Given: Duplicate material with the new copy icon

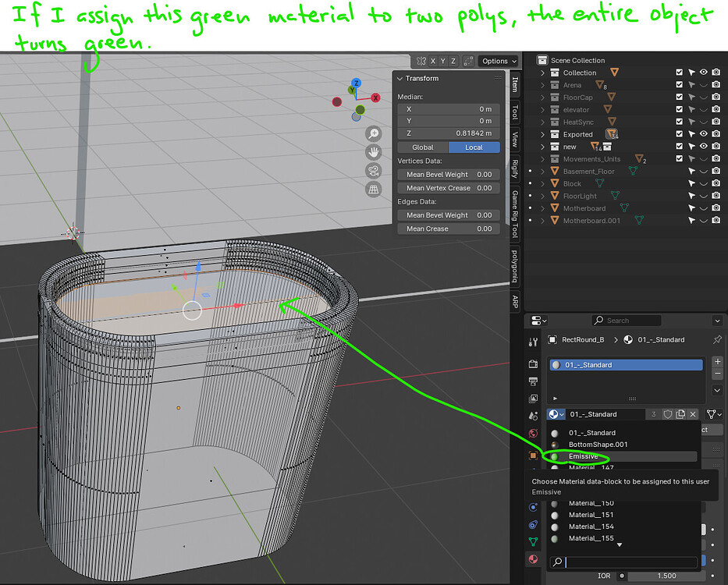Looking at the screenshot, I should click(x=680, y=414).
